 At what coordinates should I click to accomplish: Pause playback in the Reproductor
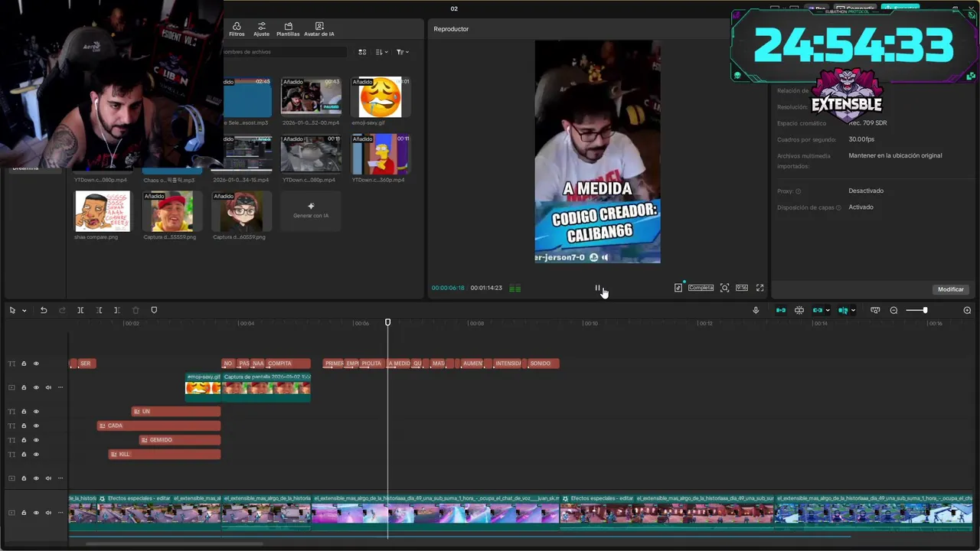click(598, 288)
